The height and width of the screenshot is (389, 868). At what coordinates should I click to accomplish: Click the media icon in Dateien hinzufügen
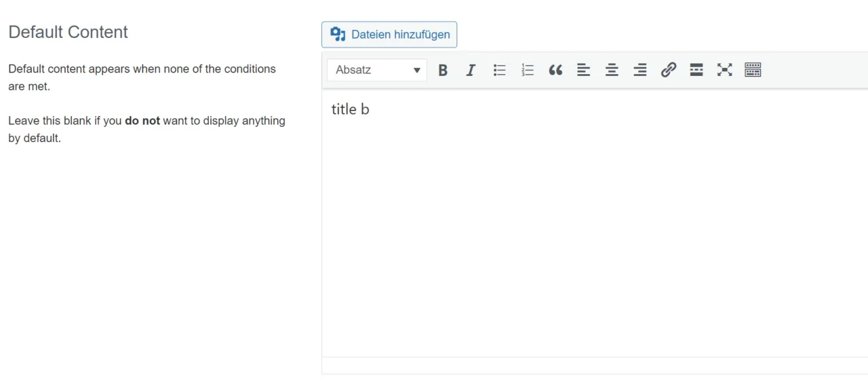click(338, 35)
